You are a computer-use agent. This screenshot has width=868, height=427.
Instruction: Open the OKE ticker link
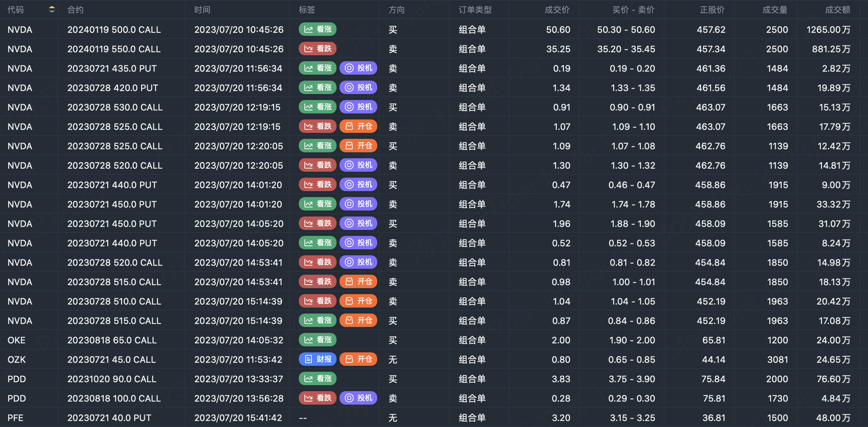(16, 340)
